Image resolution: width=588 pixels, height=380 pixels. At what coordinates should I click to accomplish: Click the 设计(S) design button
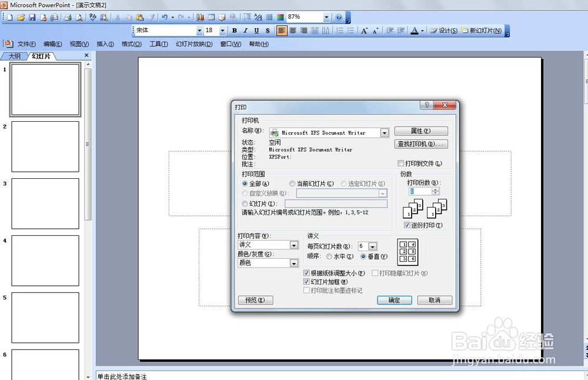pyautogui.click(x=443, y=31)
